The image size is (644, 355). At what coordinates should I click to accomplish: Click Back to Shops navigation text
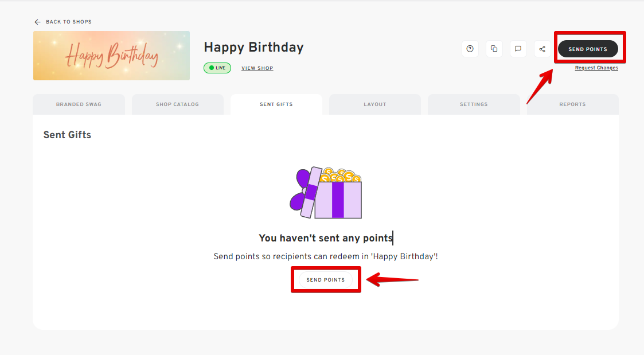(68, 21)
